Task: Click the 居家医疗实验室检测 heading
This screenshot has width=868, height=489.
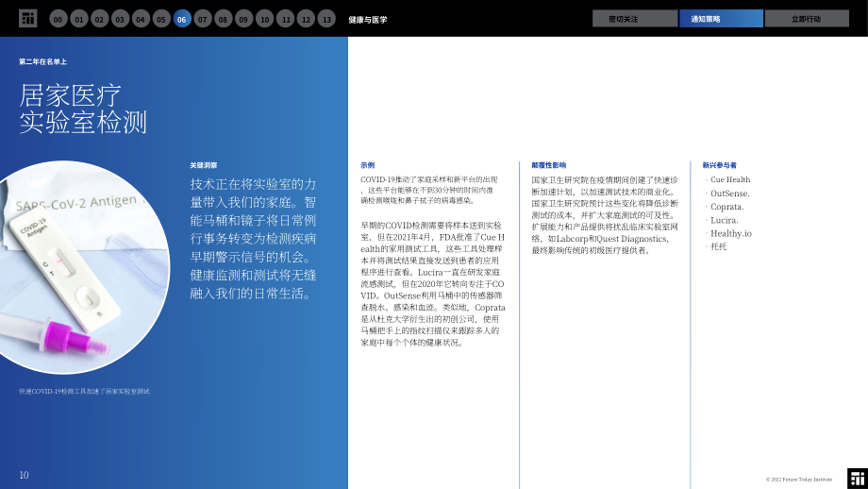Action: [83, 110]
